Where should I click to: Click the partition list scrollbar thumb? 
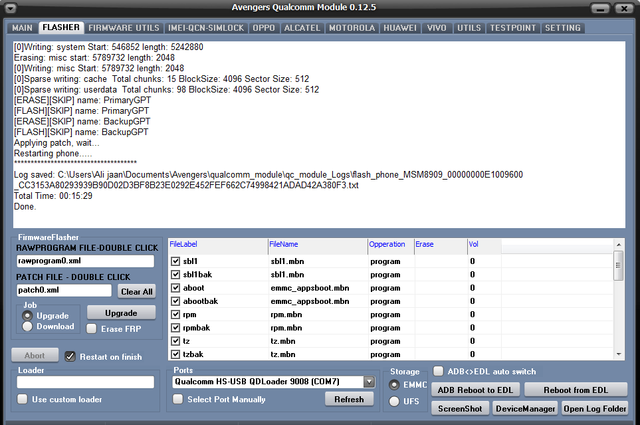tap(619, 266)
